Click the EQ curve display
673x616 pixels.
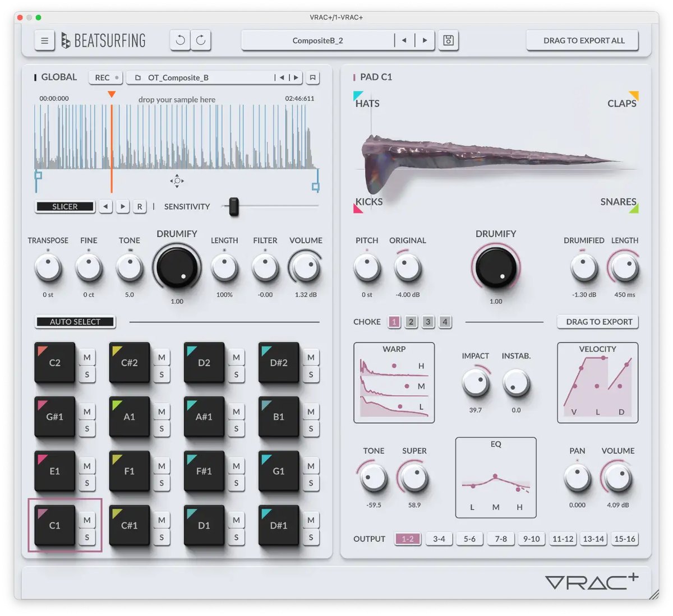(496, 478)
